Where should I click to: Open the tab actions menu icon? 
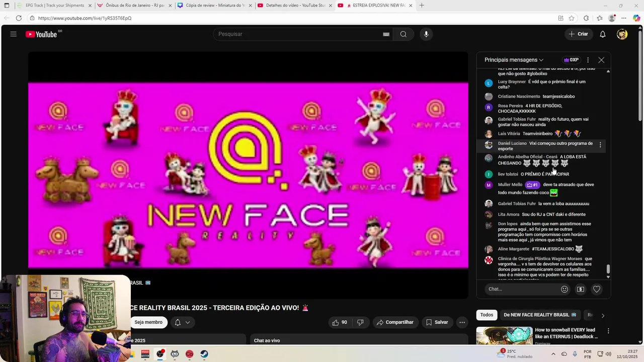pyautogui.click(x=7, y=6)
